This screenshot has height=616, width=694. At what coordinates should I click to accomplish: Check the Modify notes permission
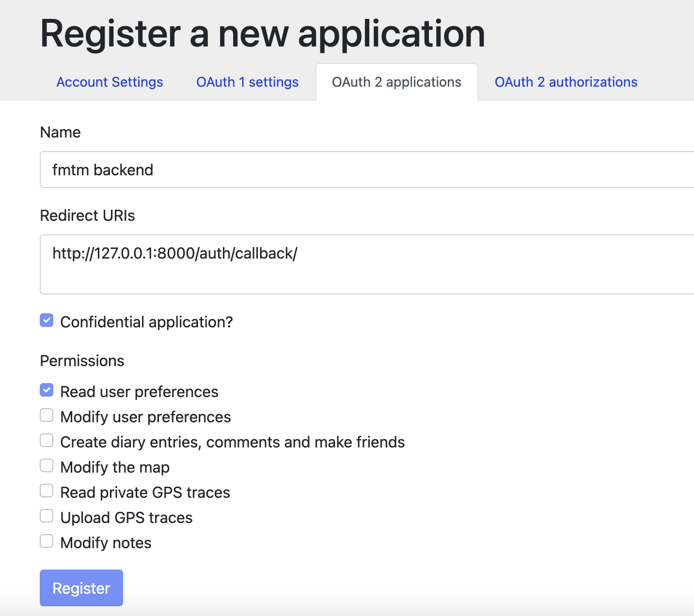coord(47,541)
